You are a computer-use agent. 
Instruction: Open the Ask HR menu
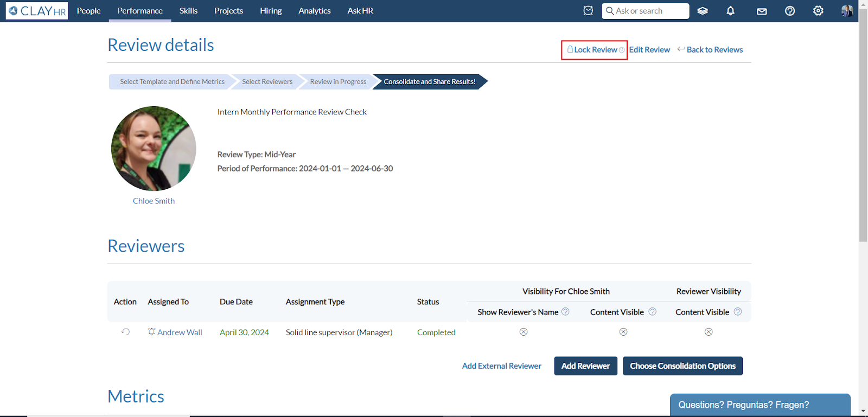point(360,11)
